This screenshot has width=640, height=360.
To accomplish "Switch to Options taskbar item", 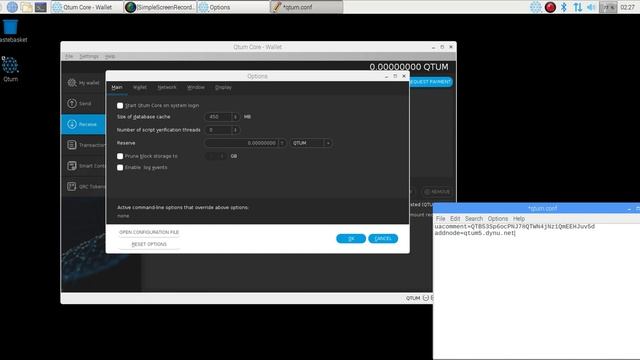I will click(233, 7).
